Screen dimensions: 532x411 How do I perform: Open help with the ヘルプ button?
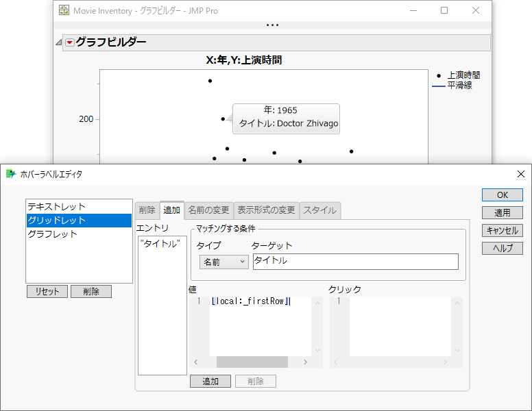click(502, 249)
